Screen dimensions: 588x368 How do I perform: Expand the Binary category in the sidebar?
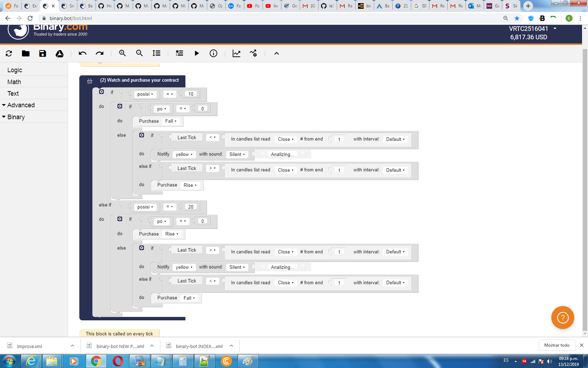click(x=16, y=117)
